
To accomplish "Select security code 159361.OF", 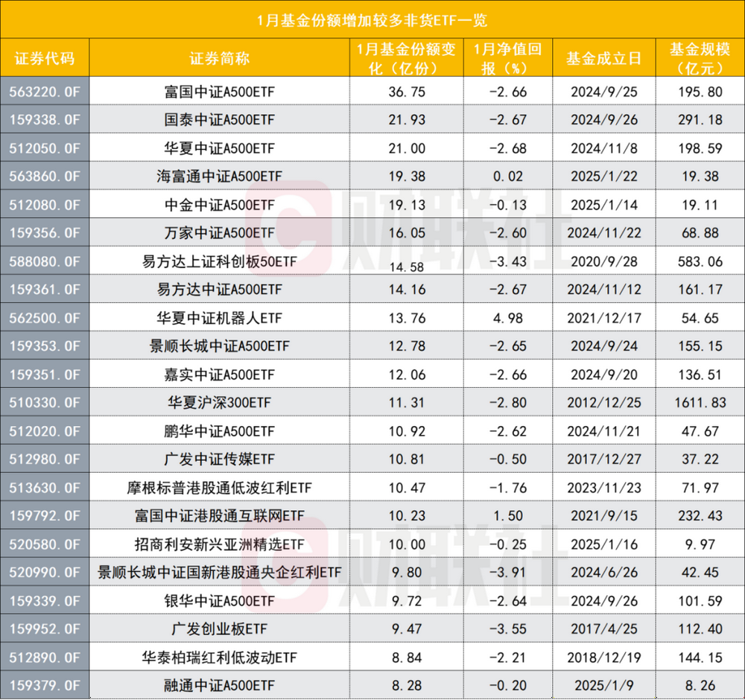I will pyautogui.click(x=45, y=289).
